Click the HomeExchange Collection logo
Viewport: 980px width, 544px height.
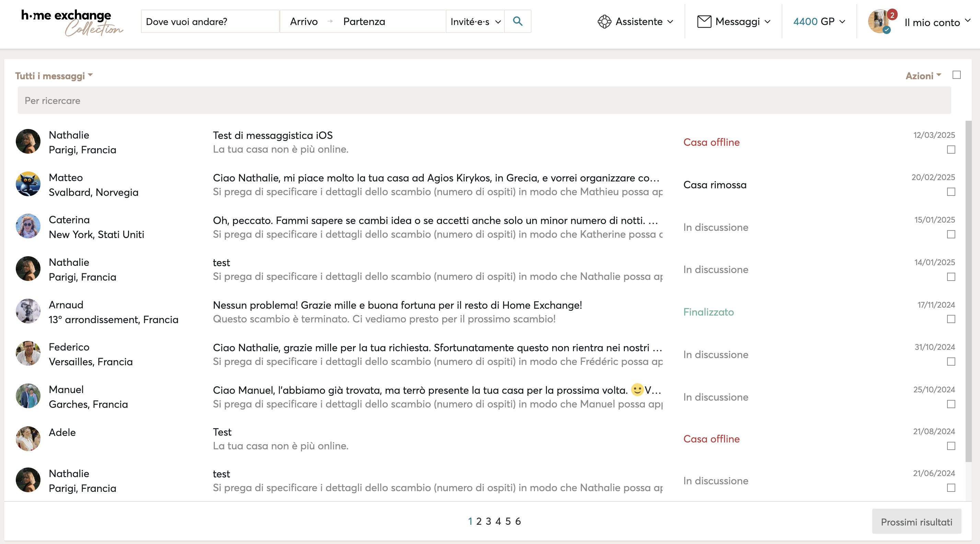tap(72, 22)
